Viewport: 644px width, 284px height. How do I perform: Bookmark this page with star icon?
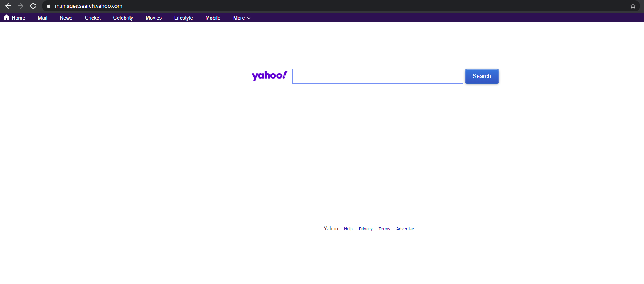coord(633,6)
